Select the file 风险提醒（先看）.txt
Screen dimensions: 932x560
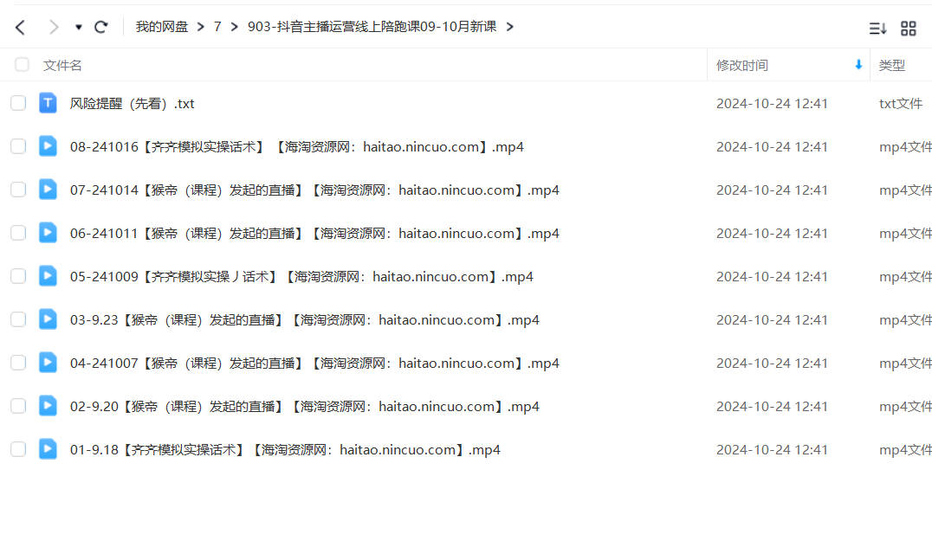pos(132,104)
